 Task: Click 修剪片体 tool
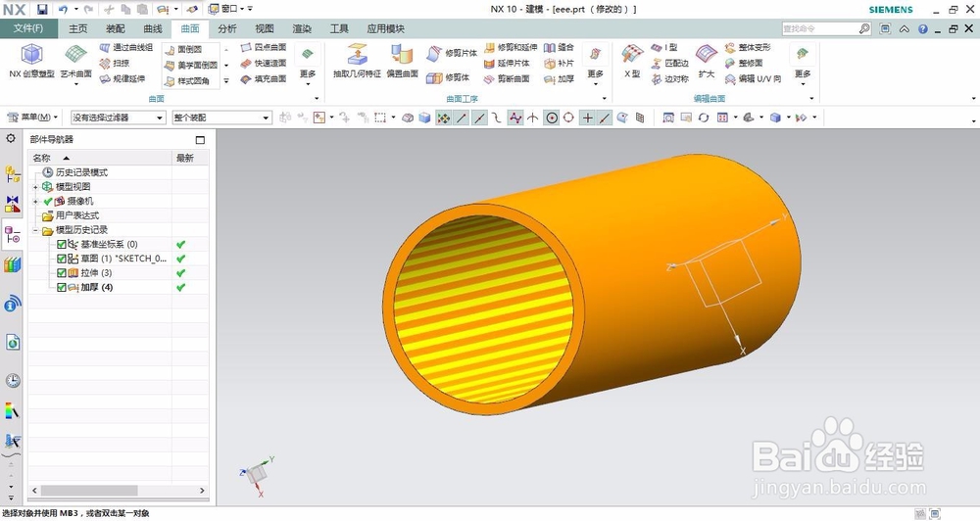(x=452, y=53)
